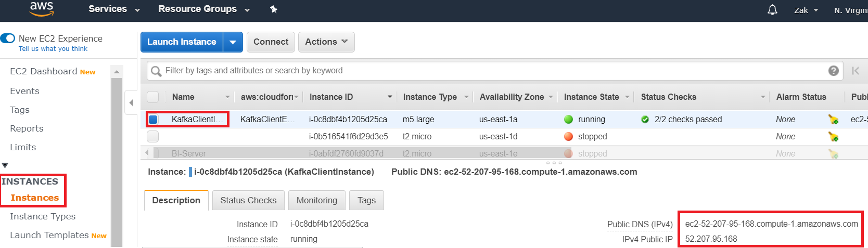
Task: Open the Services dropdown menu
Action: 114,9
